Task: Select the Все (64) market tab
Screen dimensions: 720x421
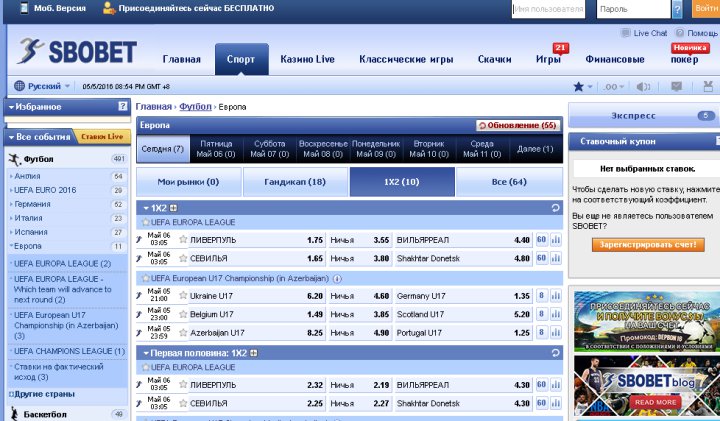Action: pyautogui.click(x=509, y=182)
